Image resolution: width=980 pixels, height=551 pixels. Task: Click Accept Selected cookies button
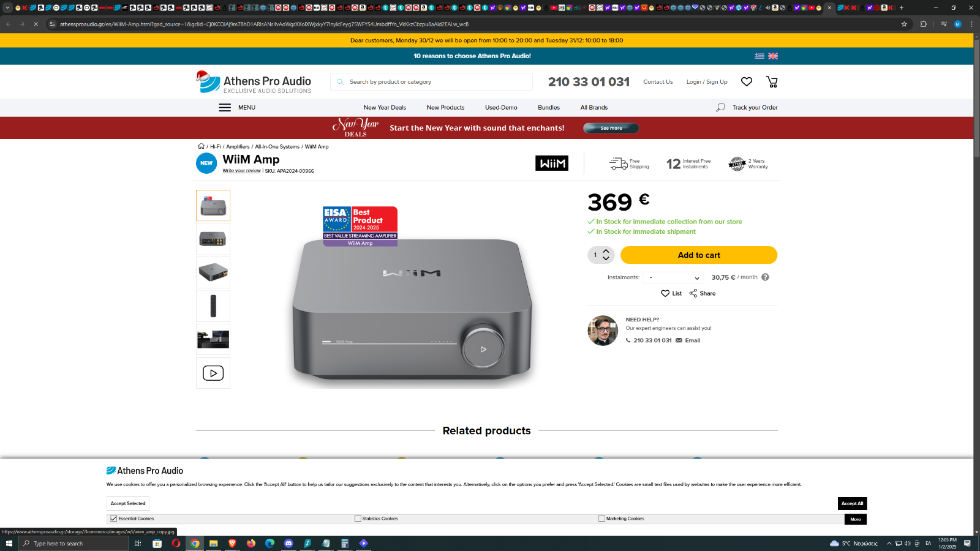tap(128, 503)
